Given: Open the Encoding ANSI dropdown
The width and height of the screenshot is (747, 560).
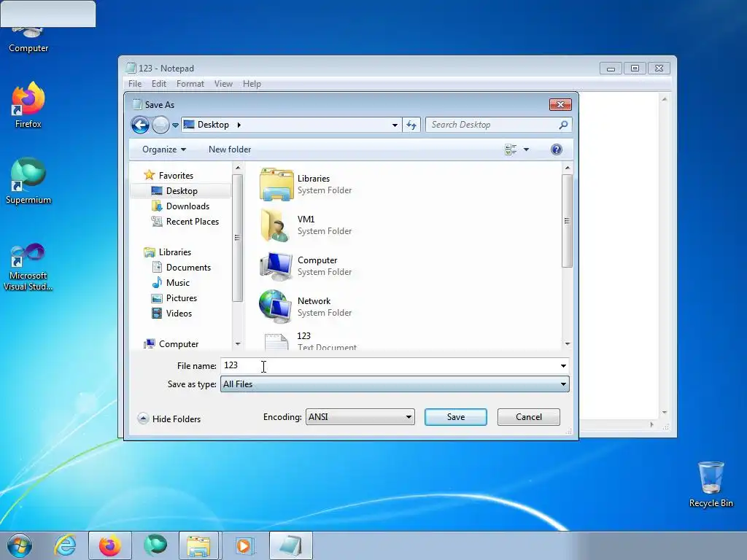Looking at the screenshot, I should (360, 417).
